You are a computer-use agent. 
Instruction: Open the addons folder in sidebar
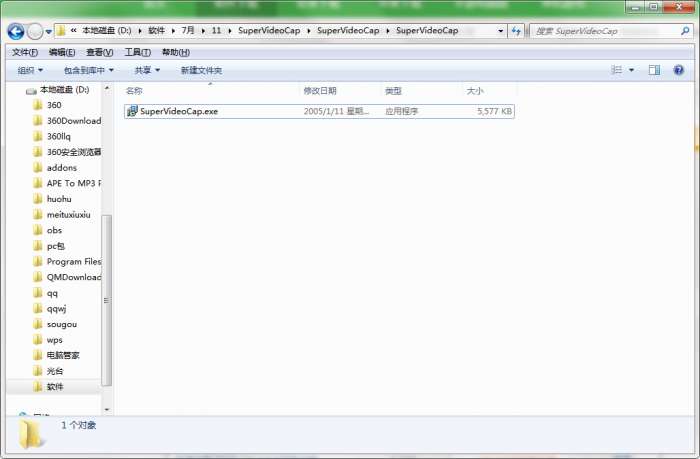point(55,167)
